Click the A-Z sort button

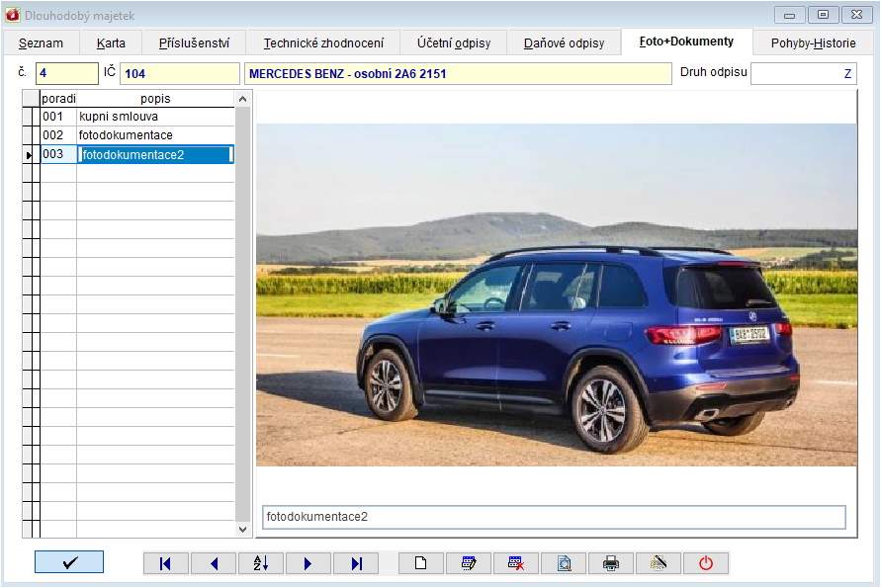point(261,563)
